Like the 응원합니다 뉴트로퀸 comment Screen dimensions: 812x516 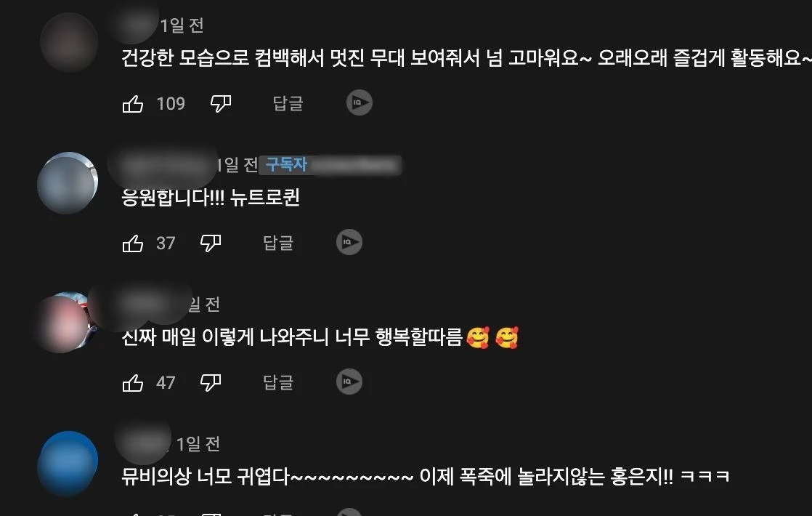pos(133,243)
